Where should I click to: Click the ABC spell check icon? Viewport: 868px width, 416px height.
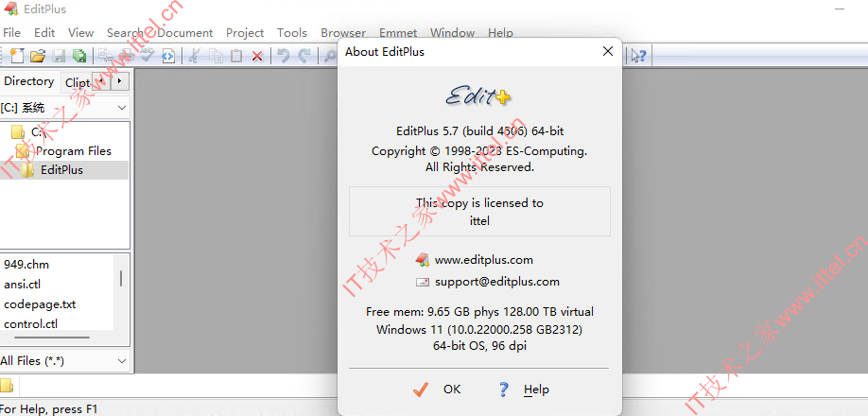(147, 56)
